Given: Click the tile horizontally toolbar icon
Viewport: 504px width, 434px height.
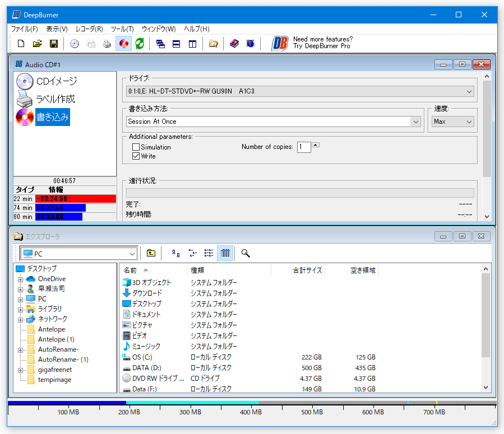Looking at the screenshot, I should [176, 44].
